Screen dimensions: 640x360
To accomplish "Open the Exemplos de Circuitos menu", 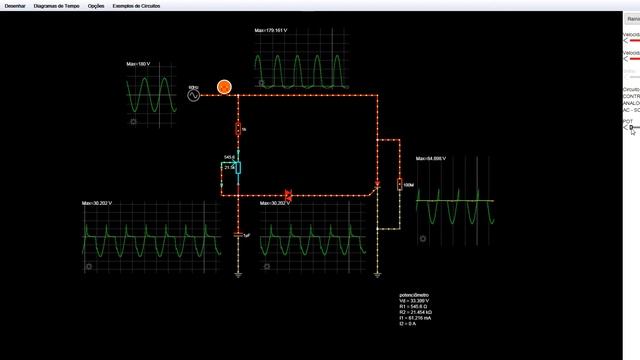I will coord(136,6).
